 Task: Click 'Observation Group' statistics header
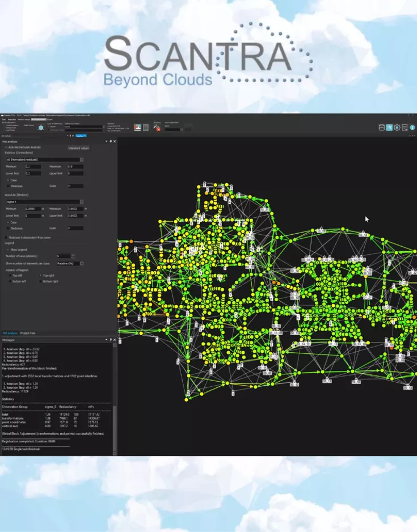(15, 407)
